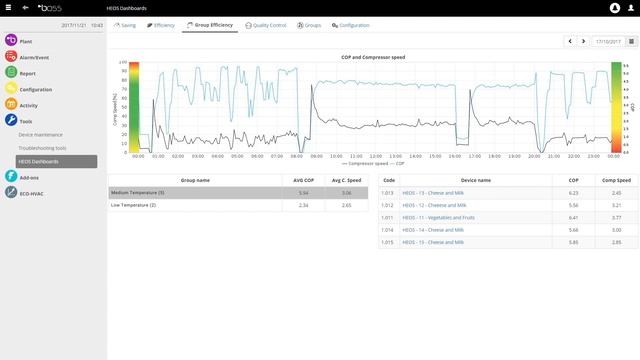Open the hamburger menu icon

(8, 8)
